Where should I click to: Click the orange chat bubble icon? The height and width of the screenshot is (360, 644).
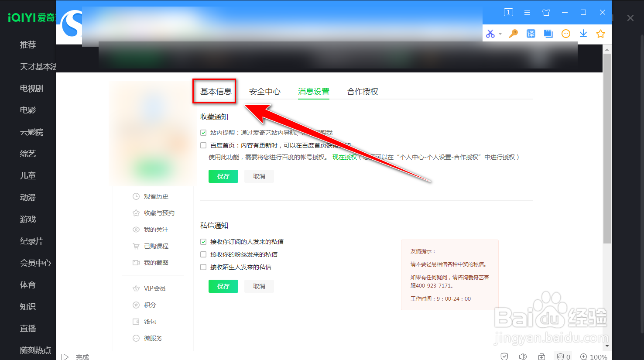click(x=566, y=34)
